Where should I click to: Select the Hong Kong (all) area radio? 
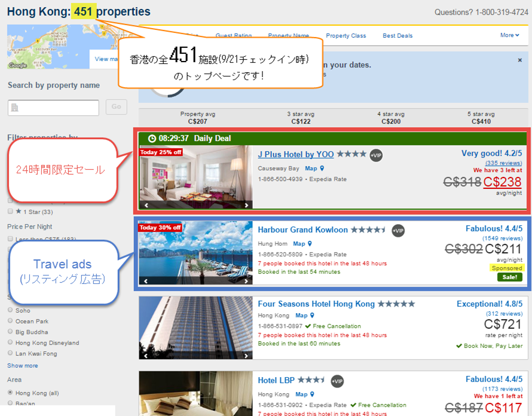[10, 392]
